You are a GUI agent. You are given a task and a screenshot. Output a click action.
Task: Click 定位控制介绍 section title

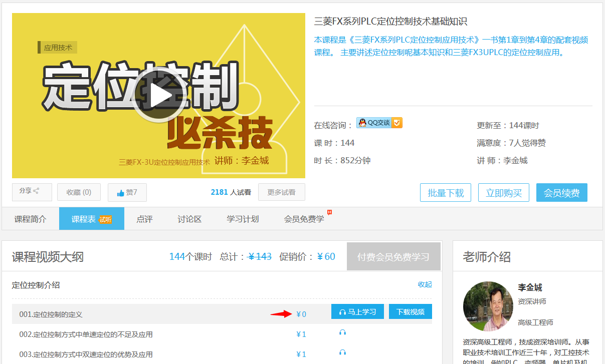[36, 285]
